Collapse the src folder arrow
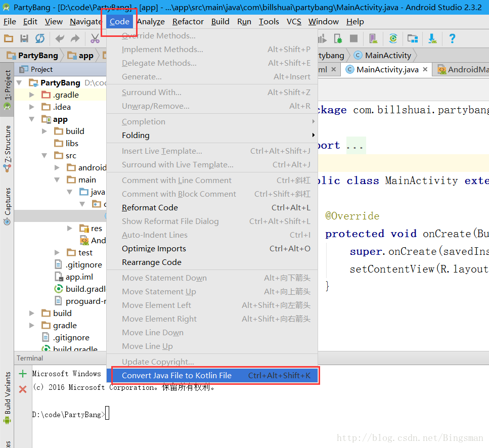 pyautogui.click(x=45, y=156)
